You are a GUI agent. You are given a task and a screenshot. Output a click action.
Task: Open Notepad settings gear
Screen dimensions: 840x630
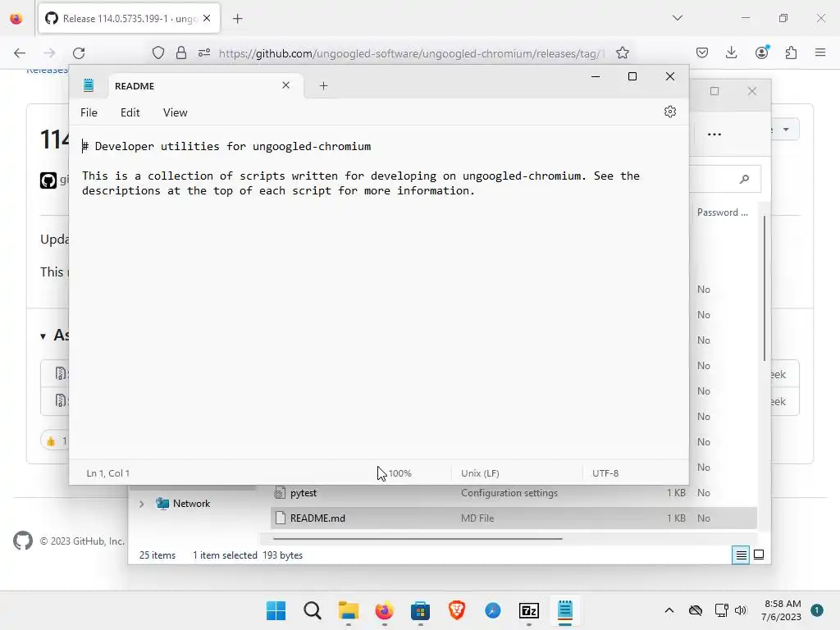click(x=669, y=112)
